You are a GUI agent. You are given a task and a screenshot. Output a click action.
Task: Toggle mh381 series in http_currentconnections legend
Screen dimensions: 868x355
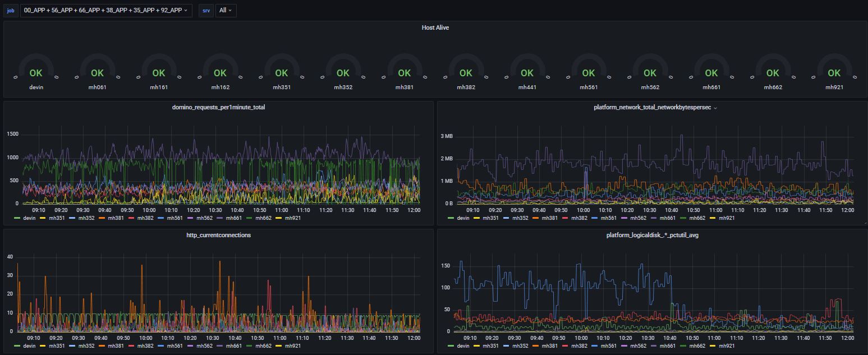coord(116,346)
